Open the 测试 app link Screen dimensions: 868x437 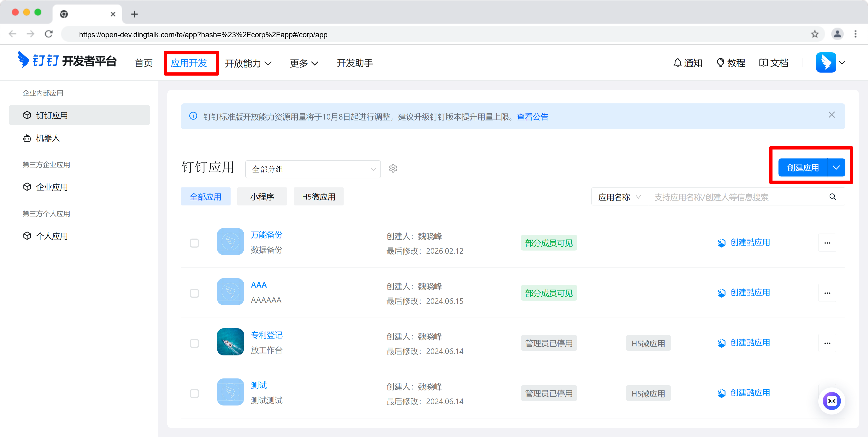(x=259, y=385)
